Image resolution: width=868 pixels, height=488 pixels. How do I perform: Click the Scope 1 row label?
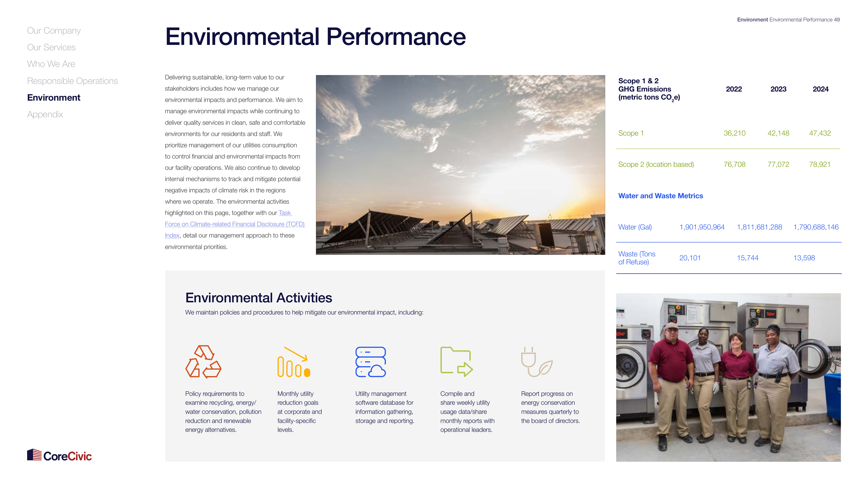[631, 133]
